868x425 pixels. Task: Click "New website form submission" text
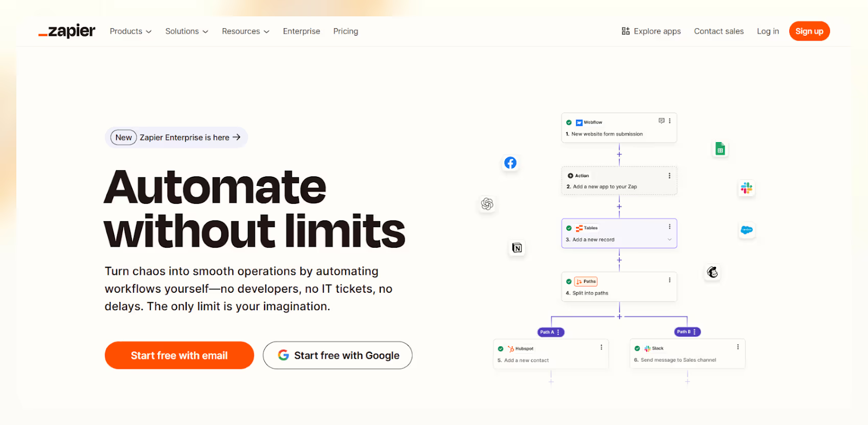607,134
